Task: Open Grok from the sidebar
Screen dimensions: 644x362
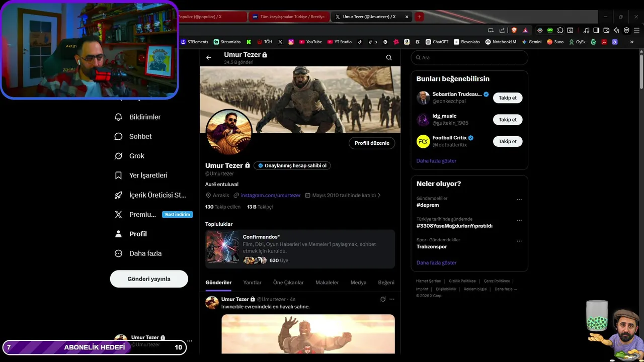Action: click(130, 156)
